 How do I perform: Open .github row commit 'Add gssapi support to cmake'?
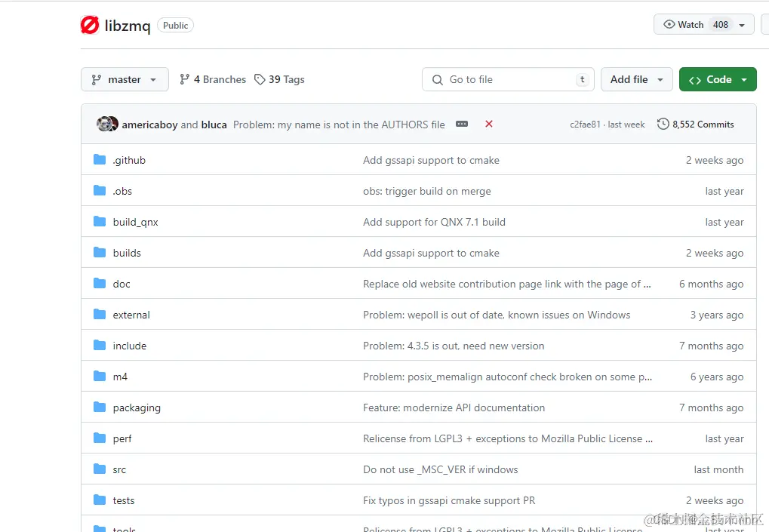point(431,160)
